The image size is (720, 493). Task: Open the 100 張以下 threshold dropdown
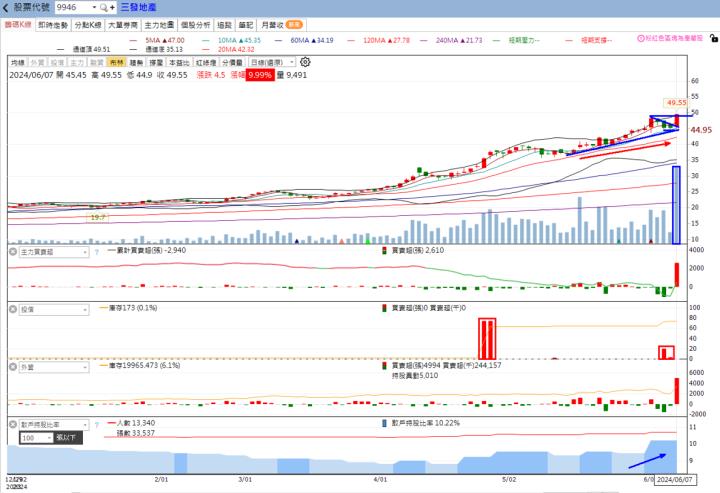37,438
